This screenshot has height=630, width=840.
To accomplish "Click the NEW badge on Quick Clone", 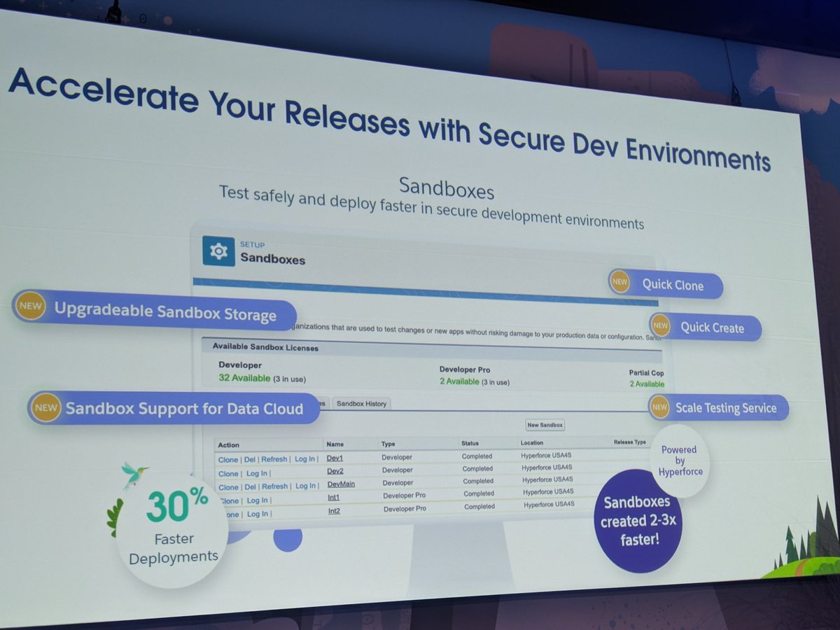I will coord(619,282).
